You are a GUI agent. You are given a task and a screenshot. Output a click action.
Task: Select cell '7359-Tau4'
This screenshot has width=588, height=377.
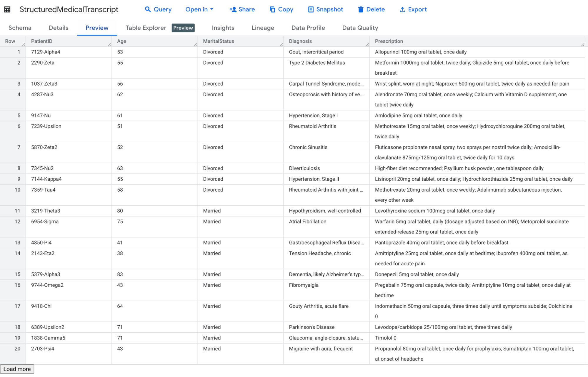[69, 195]
